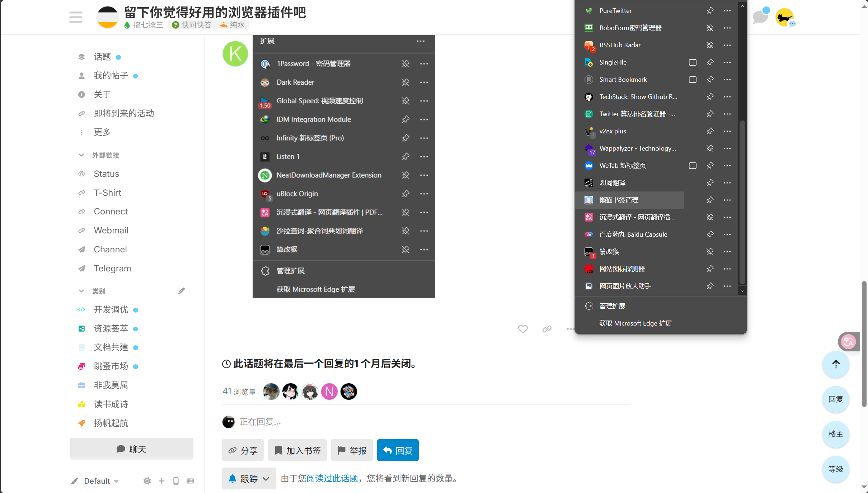Open the chat bubble notifications icon
868x493 pixels.
coord(760,17)
